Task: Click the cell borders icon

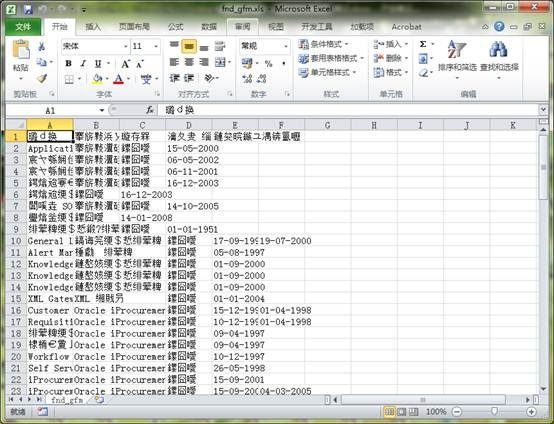Action: click(x=69, y=79)
